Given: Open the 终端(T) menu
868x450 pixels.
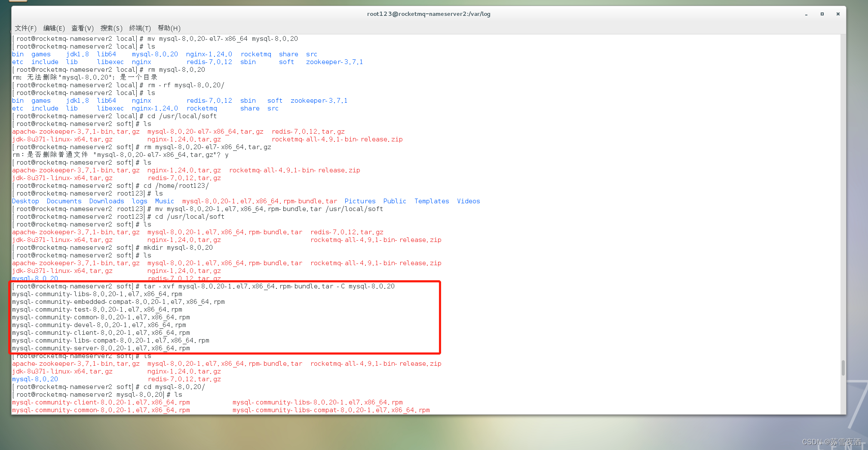Looking at the screenshot, I should click(139, 28).
